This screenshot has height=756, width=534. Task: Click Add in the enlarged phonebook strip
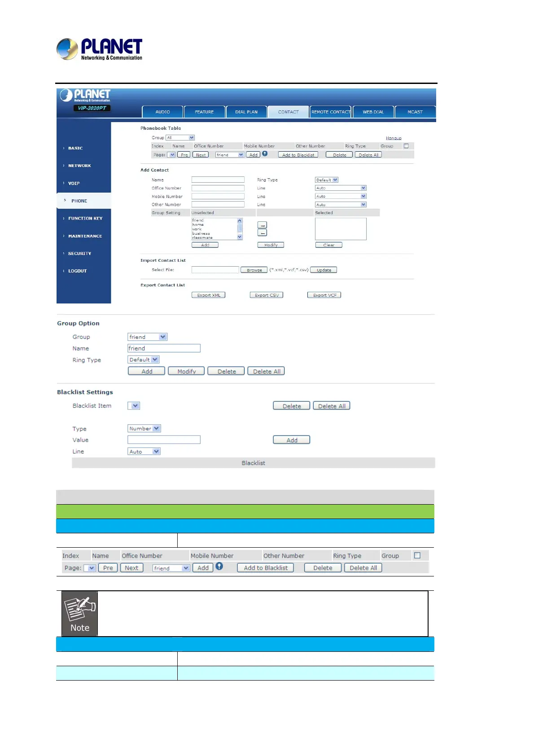click(x=203, y=568)
